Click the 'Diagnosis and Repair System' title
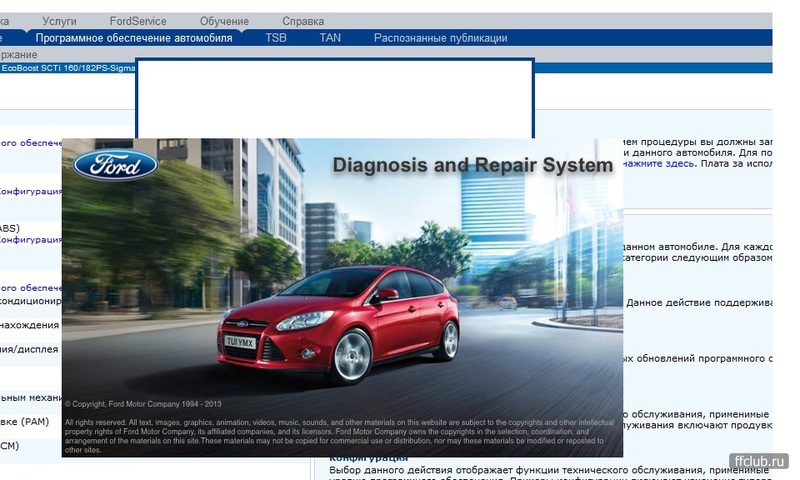Screen dimensions: 800x480 (x=472, y=165)
